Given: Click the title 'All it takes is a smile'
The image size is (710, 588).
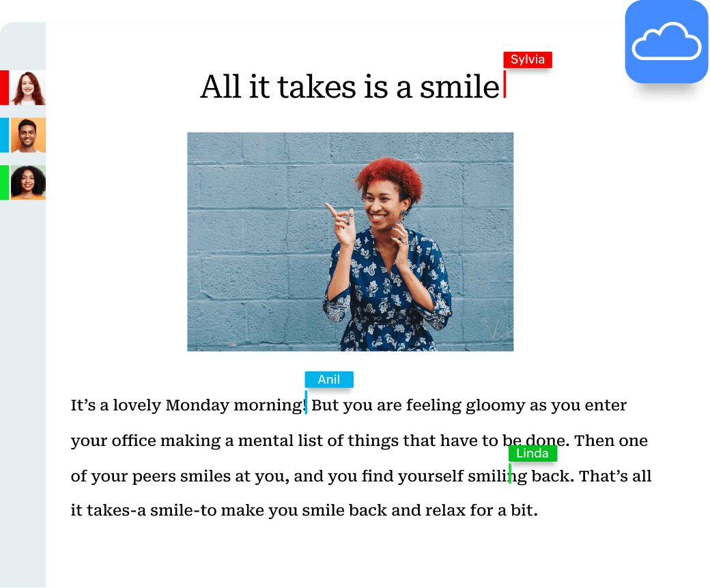Looking at the screenshot, I should tap(350, 87).
